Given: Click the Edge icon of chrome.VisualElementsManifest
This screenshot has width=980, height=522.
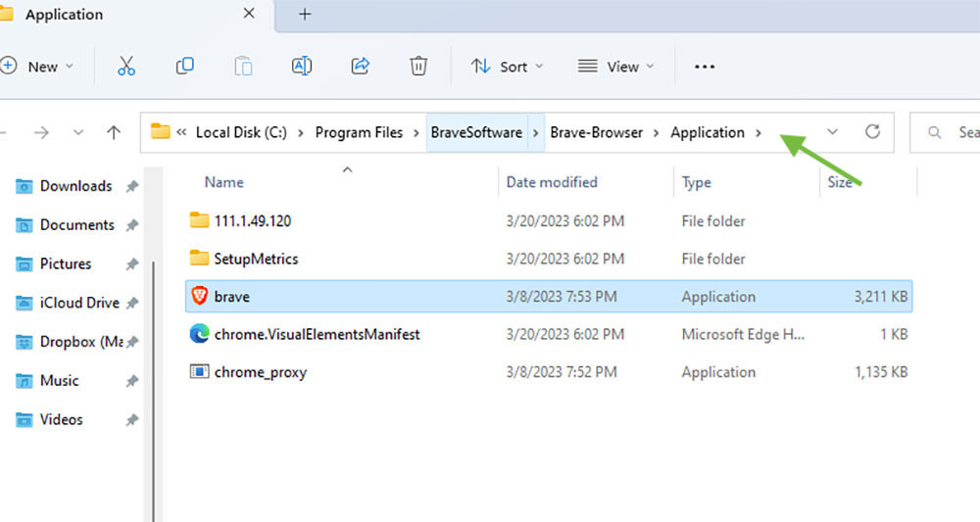Looking at the screenshot, I should coord(199,333).
